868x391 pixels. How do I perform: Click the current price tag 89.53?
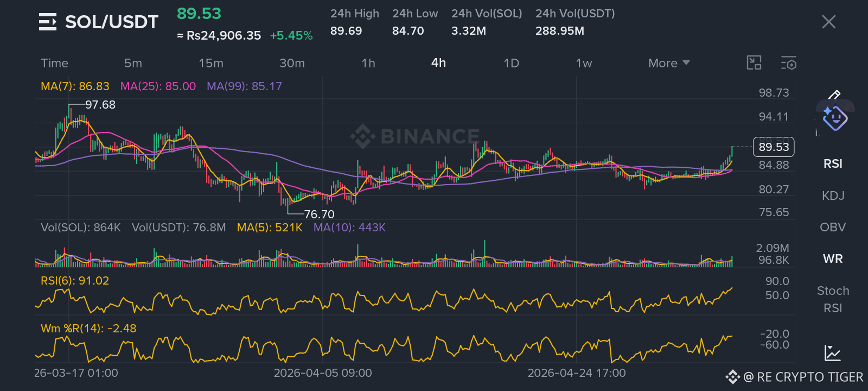tap(774, 147)
